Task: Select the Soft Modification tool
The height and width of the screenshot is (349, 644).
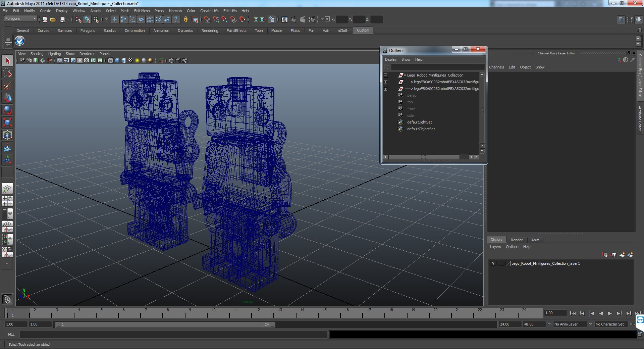Action: coord(7,147)
